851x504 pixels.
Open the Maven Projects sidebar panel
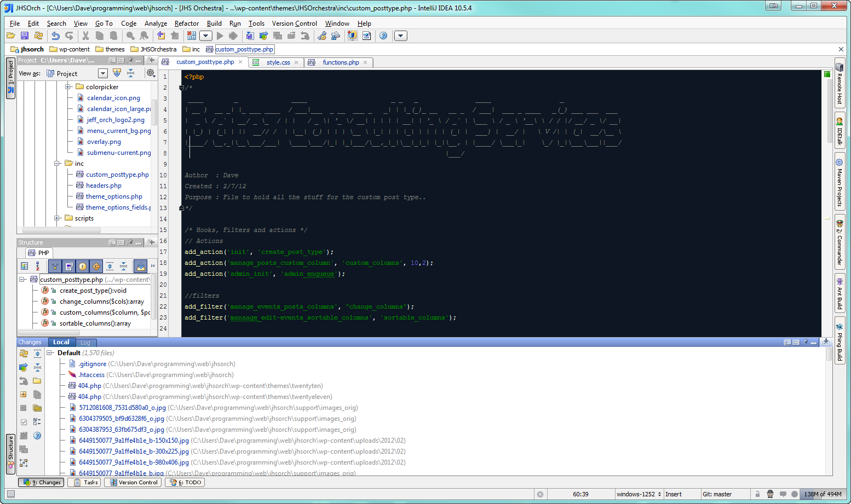(841, 181)
